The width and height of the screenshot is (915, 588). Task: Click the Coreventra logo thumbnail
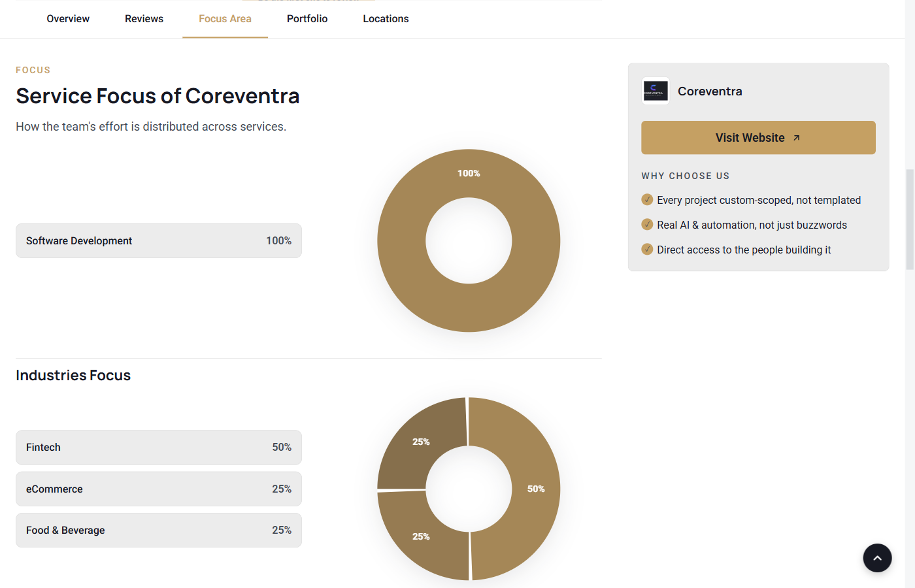click(x=656, y=91)
